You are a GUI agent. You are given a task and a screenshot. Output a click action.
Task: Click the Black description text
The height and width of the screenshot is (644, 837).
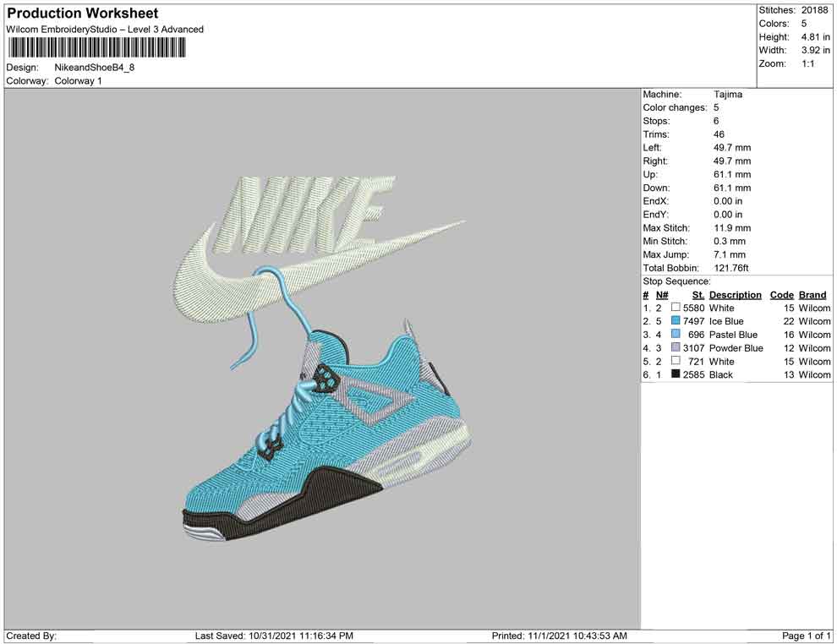click(720, 374)
